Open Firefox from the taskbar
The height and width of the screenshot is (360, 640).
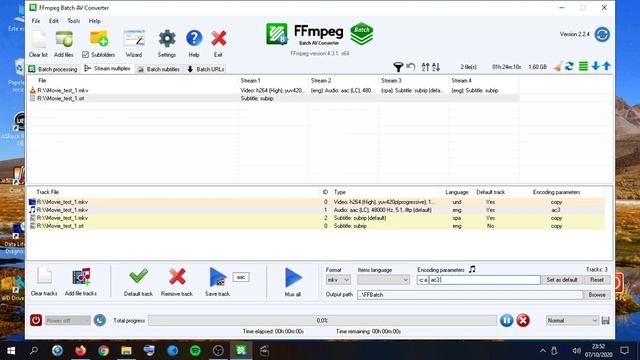tap(80, 350)
